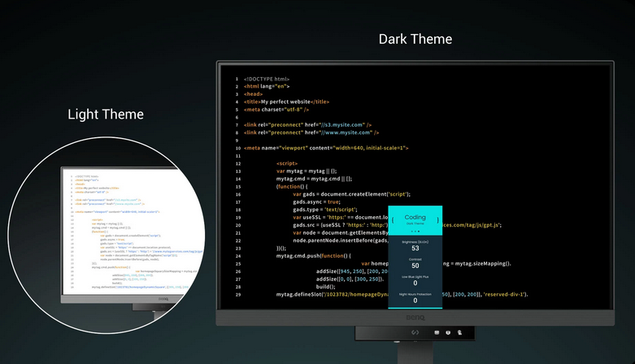Select the Night Hours Protection value
The width and height of the screenshot is (635, 364).
[415, 301]
